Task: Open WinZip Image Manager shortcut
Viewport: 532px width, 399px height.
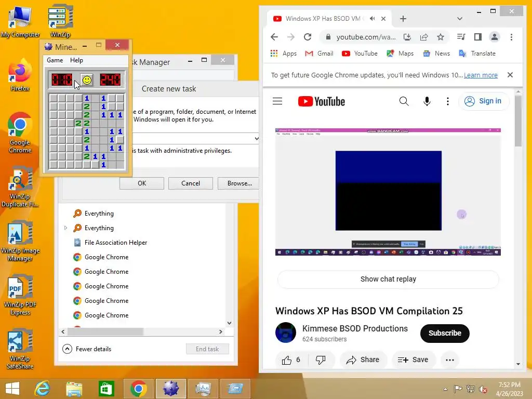Action: tap(20, 241)
